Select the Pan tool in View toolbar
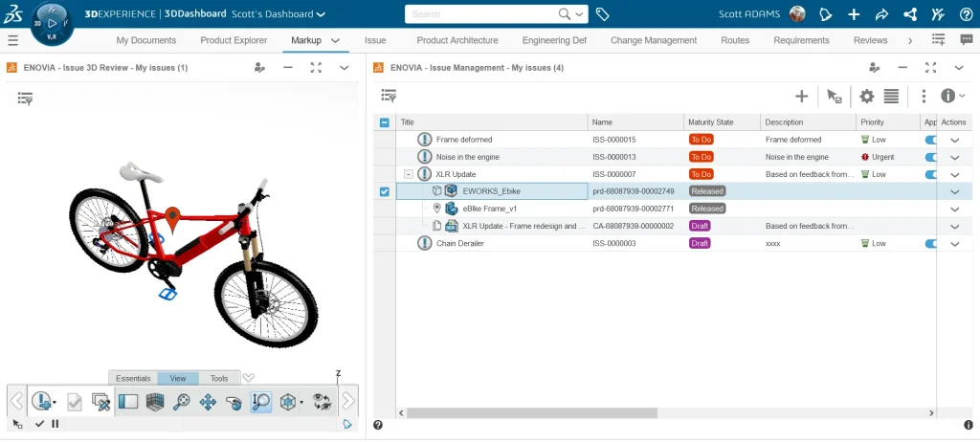Viewport: 980px width, 442px height. pyautogui.click(x=208, y=402)
